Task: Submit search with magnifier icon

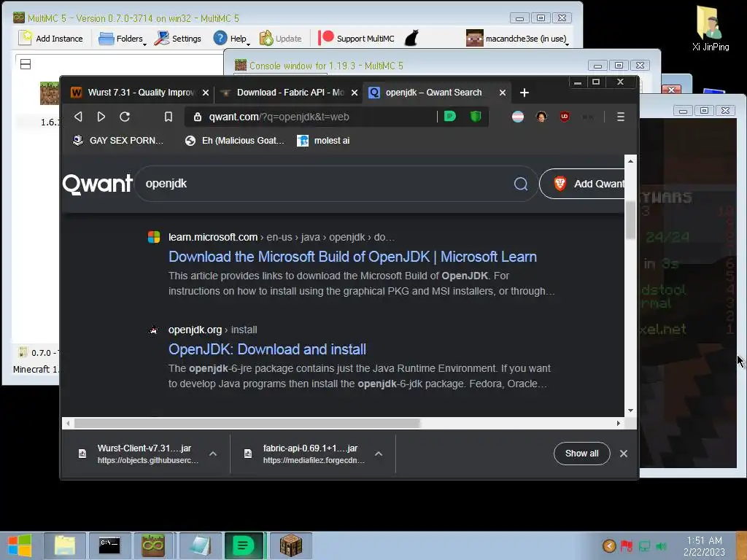Action: pos(521,184)
